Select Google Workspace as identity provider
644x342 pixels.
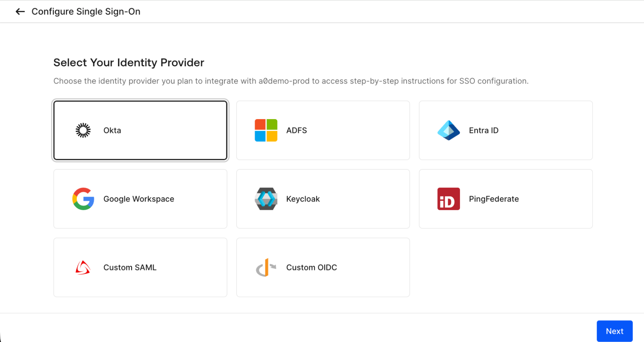click(x=140, y=199)
